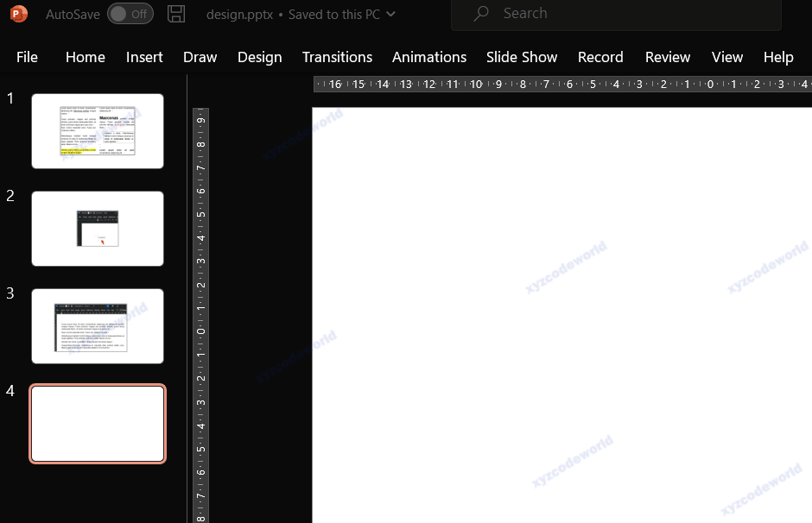Click the horizontal ruler above the slide
The width and height of the screenshot is (812, 523).
562,84
